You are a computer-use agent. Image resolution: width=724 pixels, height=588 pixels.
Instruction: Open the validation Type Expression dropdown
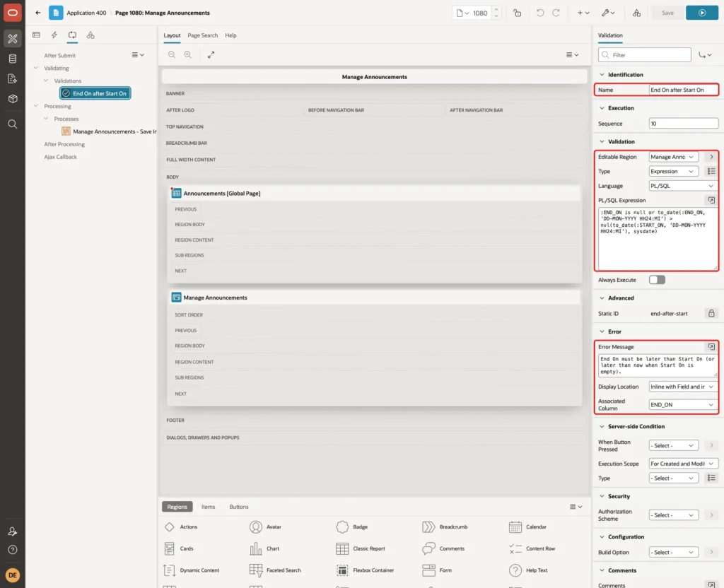[673, 171]
